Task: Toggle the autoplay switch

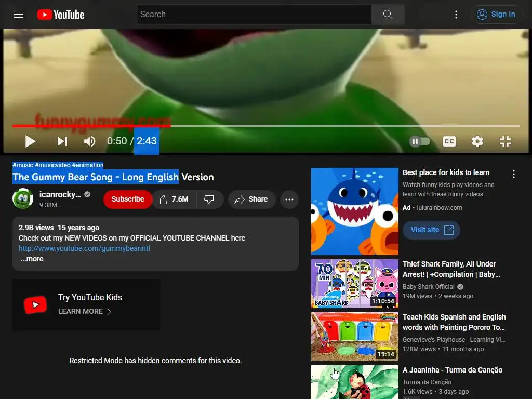Action: point(420,141)
